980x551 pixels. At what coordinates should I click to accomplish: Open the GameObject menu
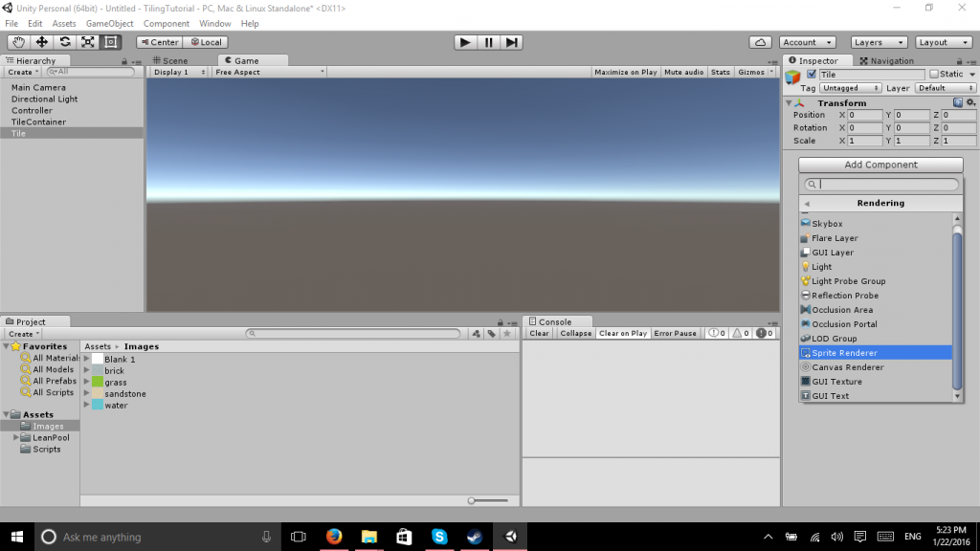pos(108,23)
